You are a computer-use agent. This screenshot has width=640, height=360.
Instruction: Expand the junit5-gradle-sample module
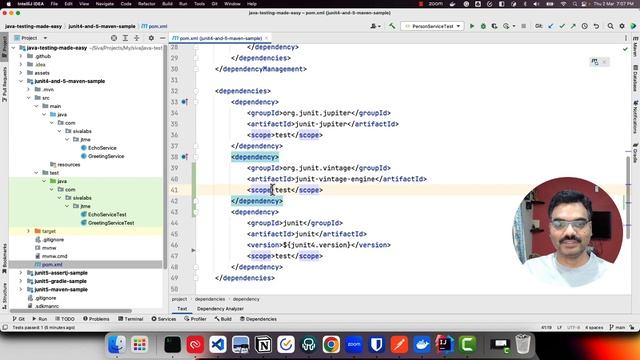[21, 281]
